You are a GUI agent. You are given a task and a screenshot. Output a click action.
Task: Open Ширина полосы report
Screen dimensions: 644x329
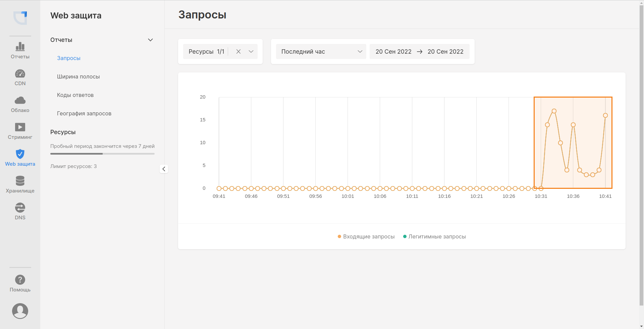pos(78,76)
